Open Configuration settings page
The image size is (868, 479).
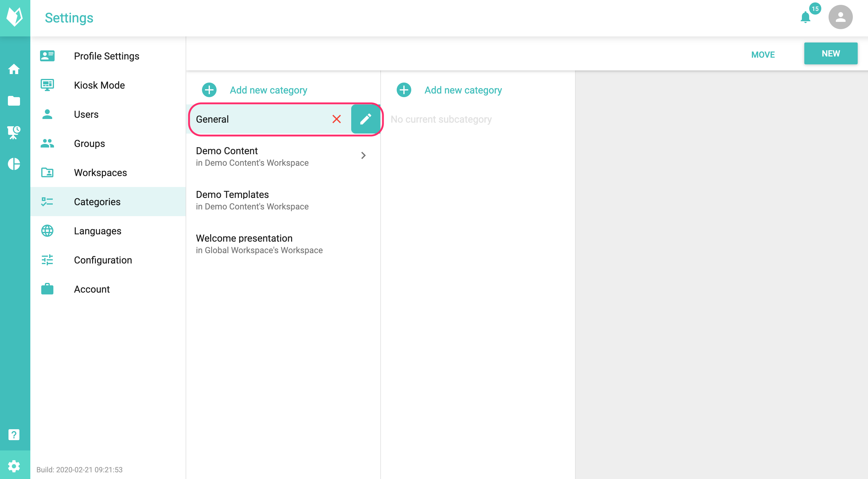point(108,260)
